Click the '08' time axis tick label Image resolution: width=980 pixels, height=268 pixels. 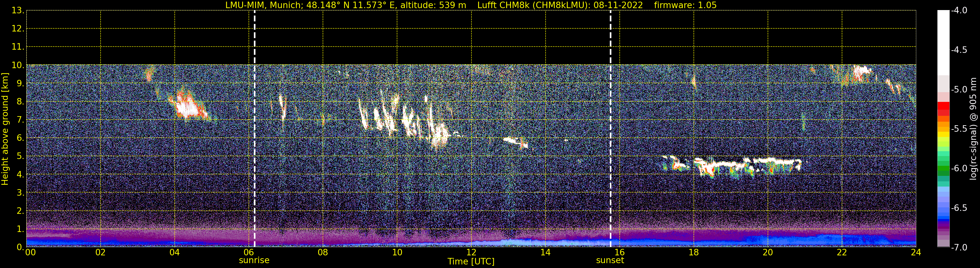click(323, 252)
